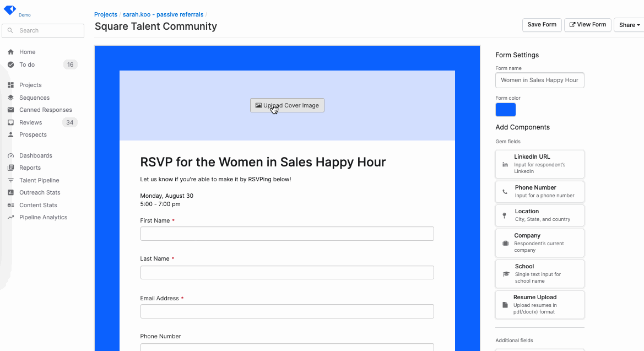The height and width of the screenshot is (351, 644).
Task: Click the Sequences layers icon
Action: [x=10, y=98]
